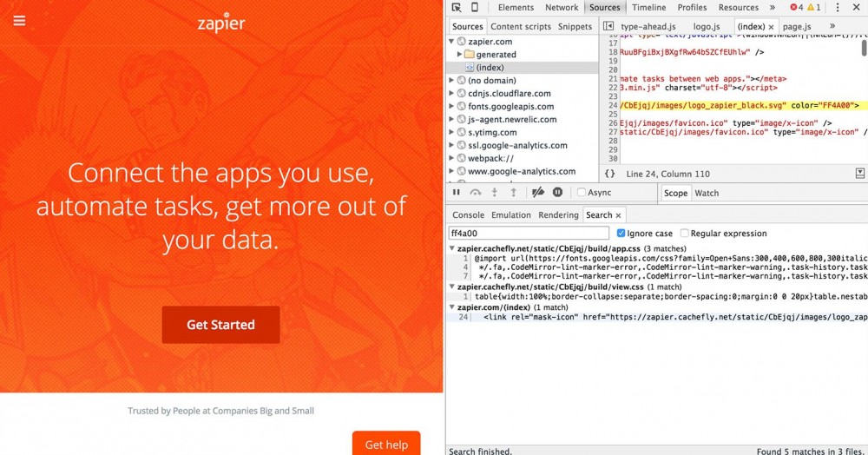The image size is (868, 455).
Task: Switch to Content scripts tab
Action: click(521, 27)
